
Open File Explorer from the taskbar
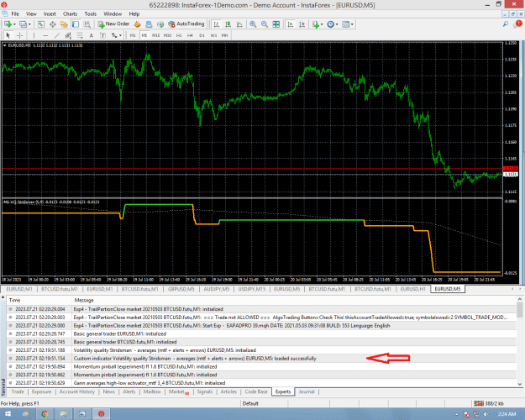coord(64,414)
